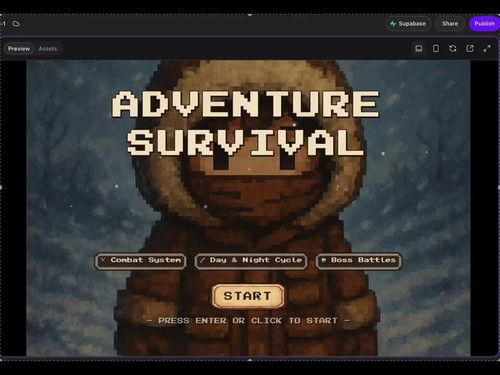Open the Supabase integration
This screenshot has width=500, height=375.
[x=408, y=24]
